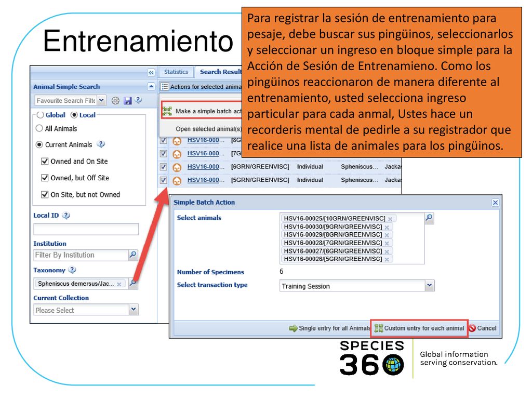Open HSV16-000 link in 5GRN row

(x=206, y=180)
